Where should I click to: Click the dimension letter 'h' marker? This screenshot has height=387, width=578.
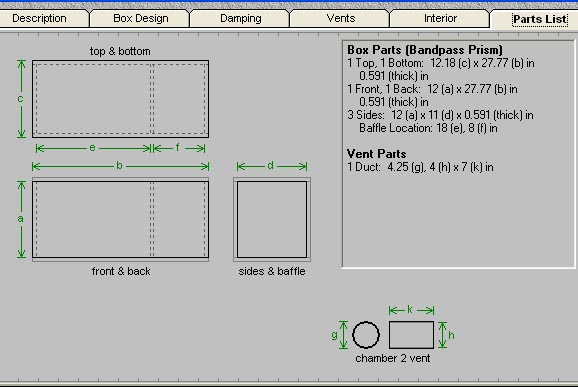451,335
